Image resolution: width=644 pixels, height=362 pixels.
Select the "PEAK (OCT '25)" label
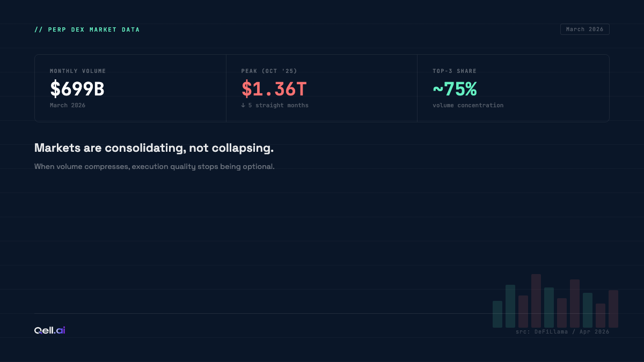click(269, 71)
